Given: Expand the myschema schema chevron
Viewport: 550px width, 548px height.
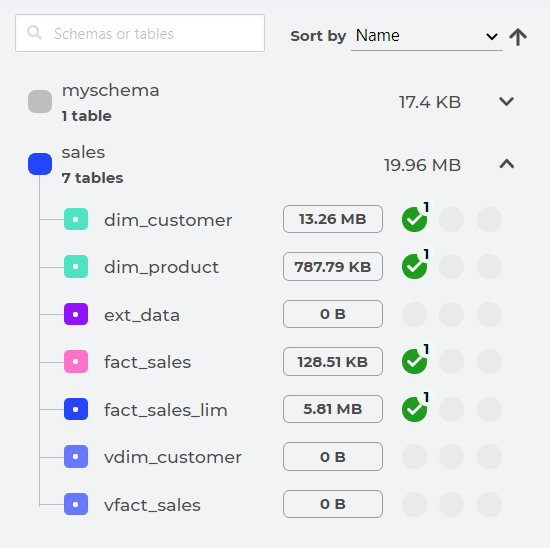Looking at the screenshot, I should 507,101.
